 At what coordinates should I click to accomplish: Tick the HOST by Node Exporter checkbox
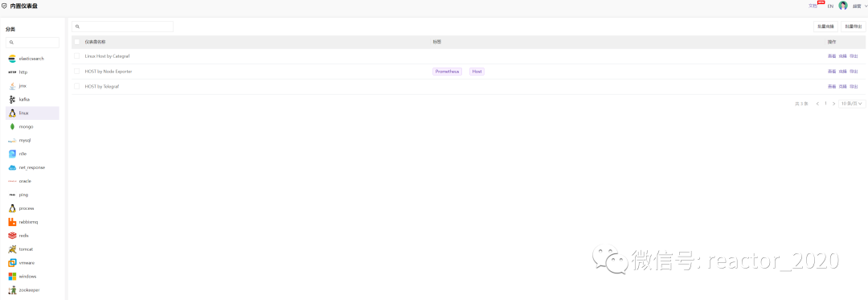(x=77, y=72)
